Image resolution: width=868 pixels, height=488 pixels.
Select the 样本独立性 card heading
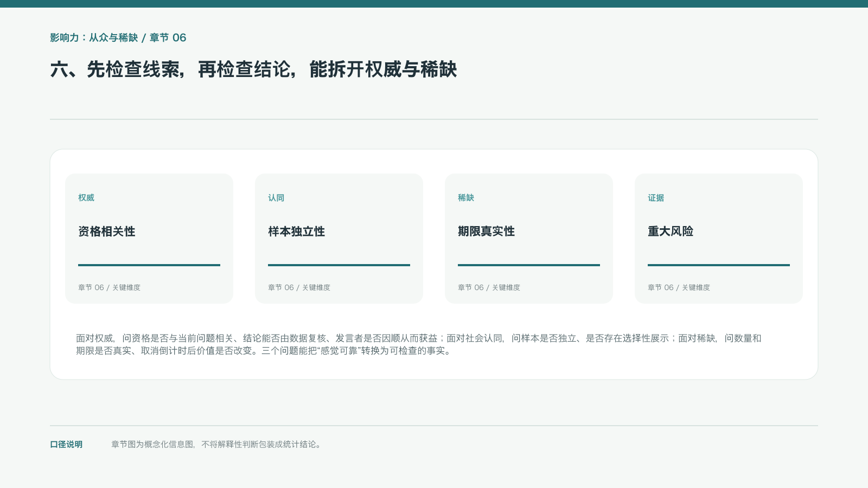click(x=297, y=232)
